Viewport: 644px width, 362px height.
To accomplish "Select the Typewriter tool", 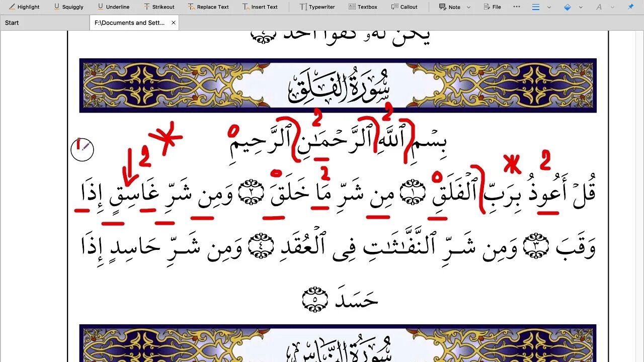I will pyautogui.click(x=317, y=7).
